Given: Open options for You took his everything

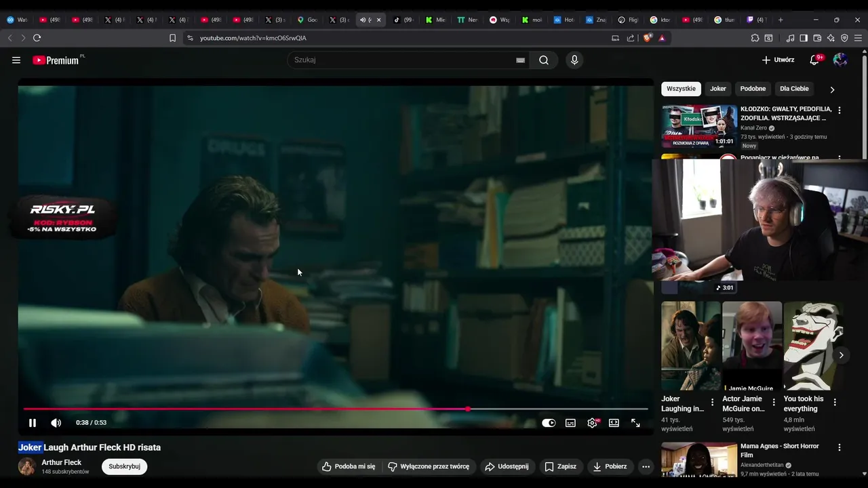Looking at the screenshot, I should point(835,402).
